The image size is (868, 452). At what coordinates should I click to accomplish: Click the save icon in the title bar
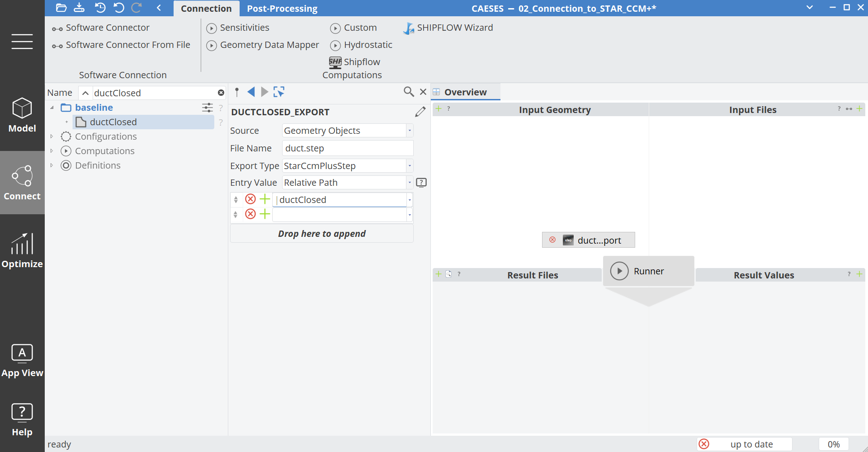pyautogui.click(x=79, y=8)
